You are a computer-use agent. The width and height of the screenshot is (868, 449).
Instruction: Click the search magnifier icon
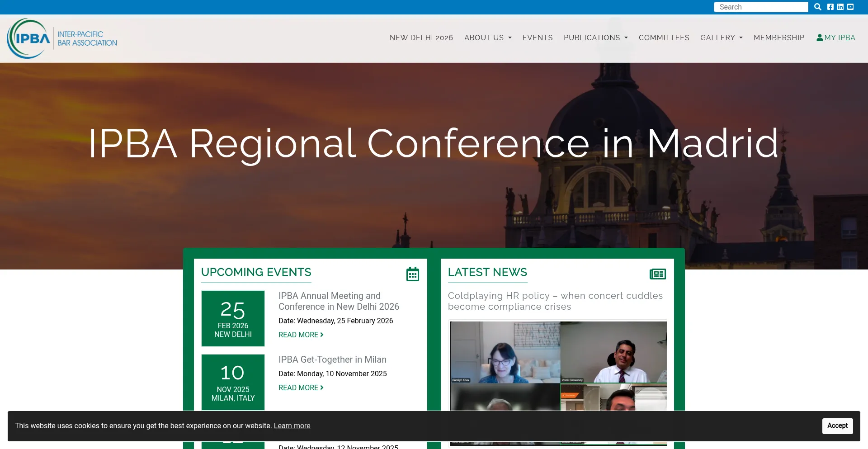(x=817, y=7)
